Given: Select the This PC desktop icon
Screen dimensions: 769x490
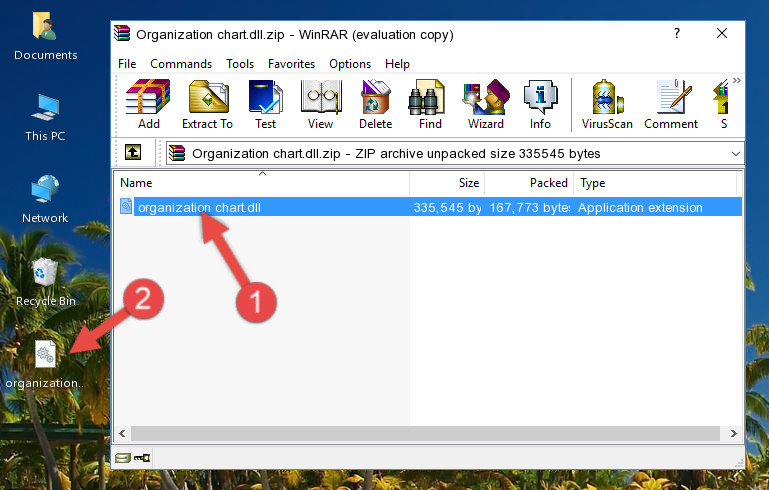Looking at the screenshot, I should 45,118.
